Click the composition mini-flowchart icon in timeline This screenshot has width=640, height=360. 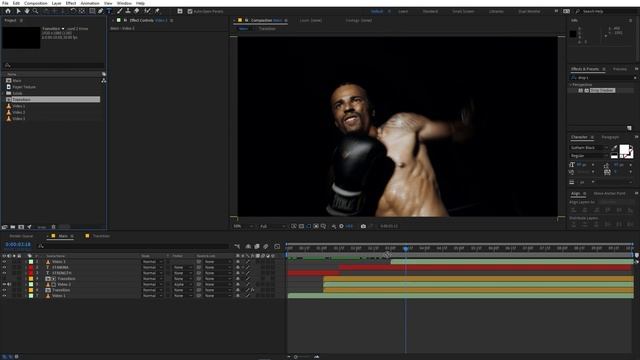[237, 246]
